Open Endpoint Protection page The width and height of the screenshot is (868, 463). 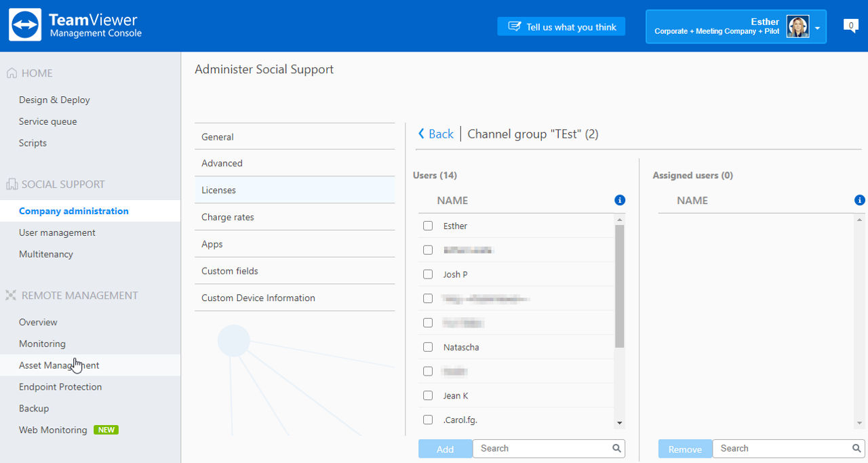click(60, 387)
